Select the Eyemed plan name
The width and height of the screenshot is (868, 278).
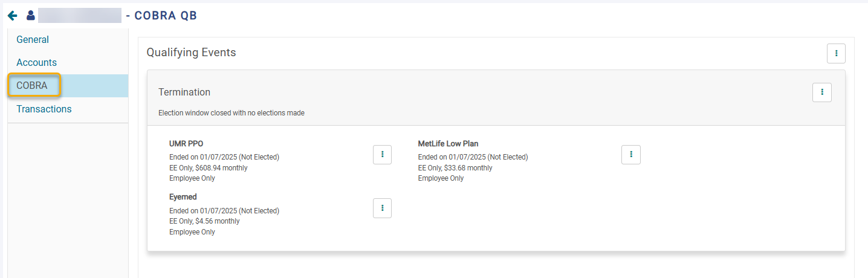(x=183, y=197)
